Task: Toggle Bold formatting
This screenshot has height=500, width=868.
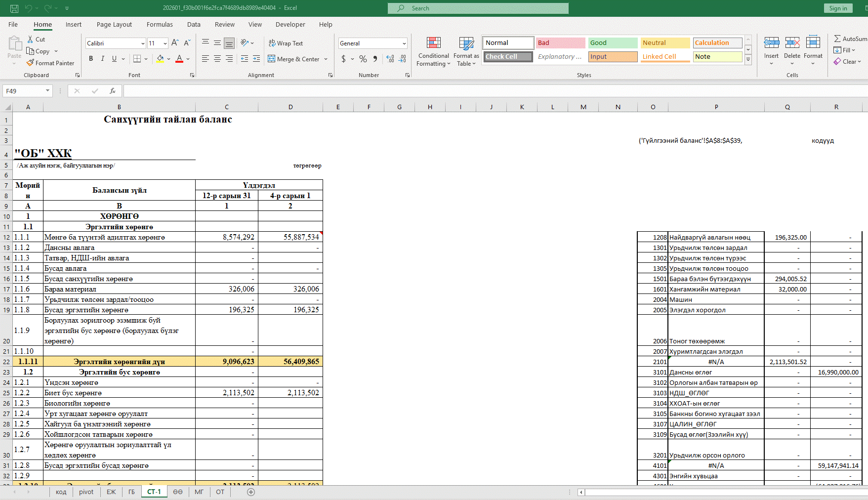Action: 91,59
